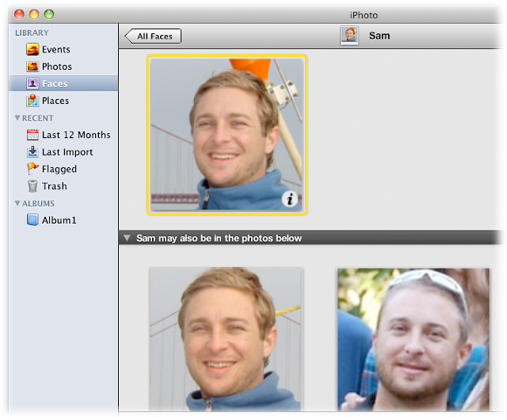Click the ALBUMS section heading text
Image resolution: width=507 pixels, height=420 pixels.
[38, 204]
